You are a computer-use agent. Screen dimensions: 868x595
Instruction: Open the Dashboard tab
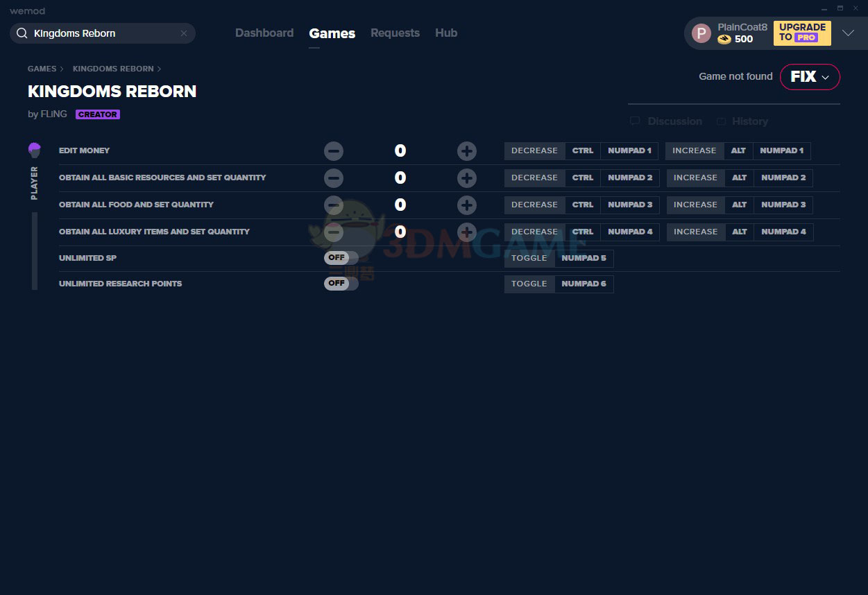pos(264,33)
